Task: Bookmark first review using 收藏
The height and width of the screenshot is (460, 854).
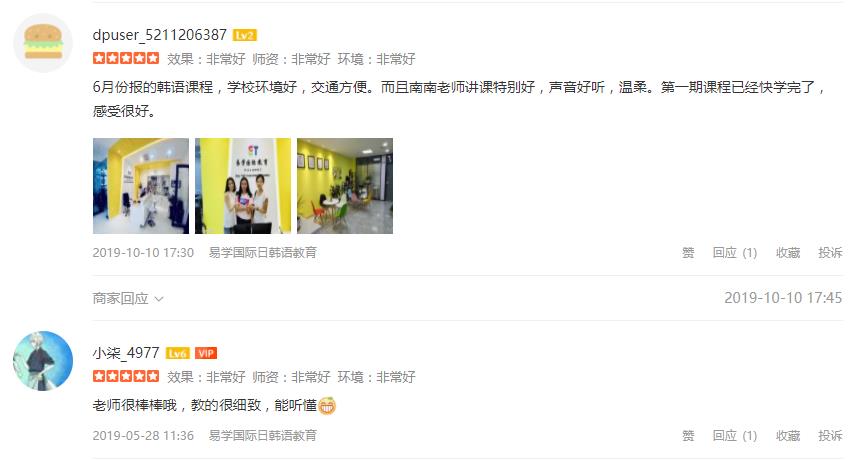Action: pyautogui.click(x=788, y=253)
